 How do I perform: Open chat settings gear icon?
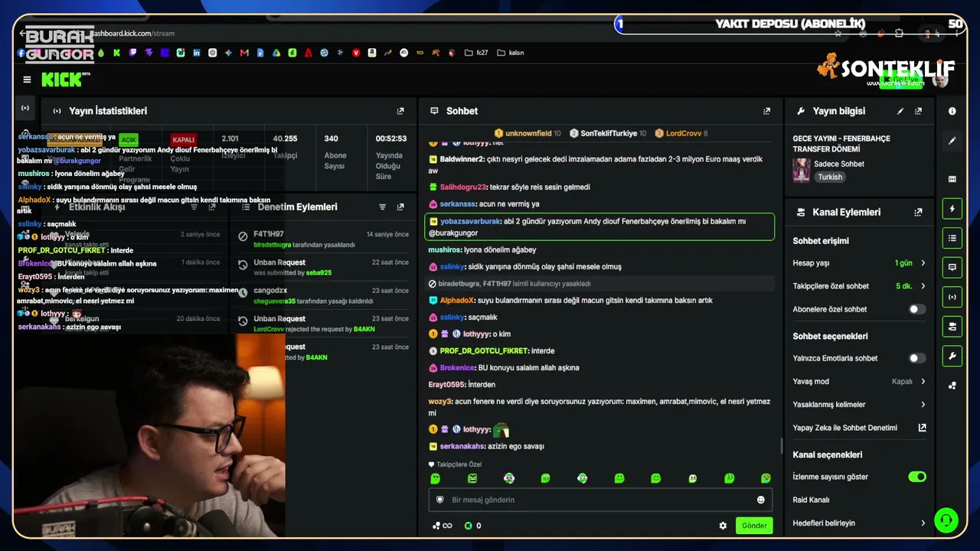click(723, 526)
